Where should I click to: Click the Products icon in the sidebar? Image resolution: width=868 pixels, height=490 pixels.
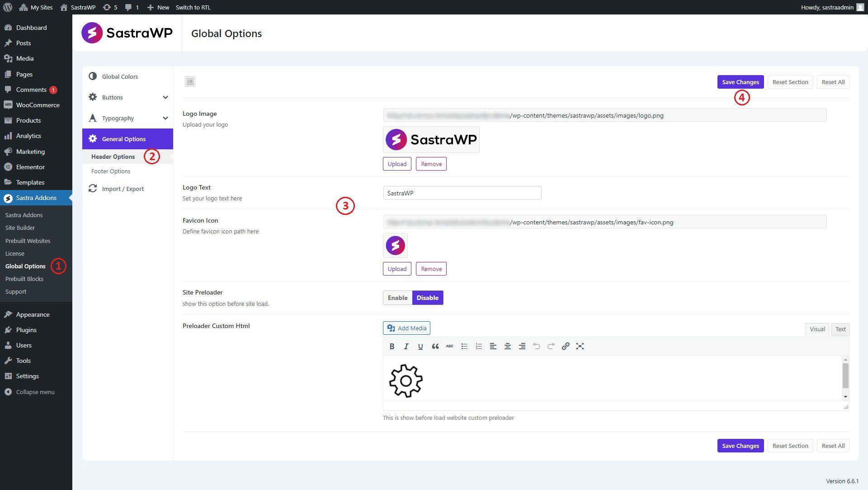(x=8, y=120)
